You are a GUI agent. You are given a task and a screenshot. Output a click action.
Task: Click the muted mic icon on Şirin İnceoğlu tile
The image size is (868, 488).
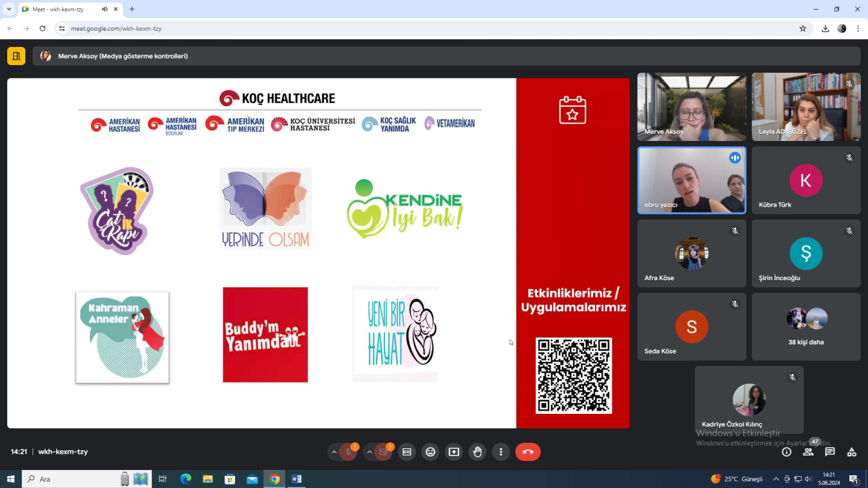[x=849, y=231]
